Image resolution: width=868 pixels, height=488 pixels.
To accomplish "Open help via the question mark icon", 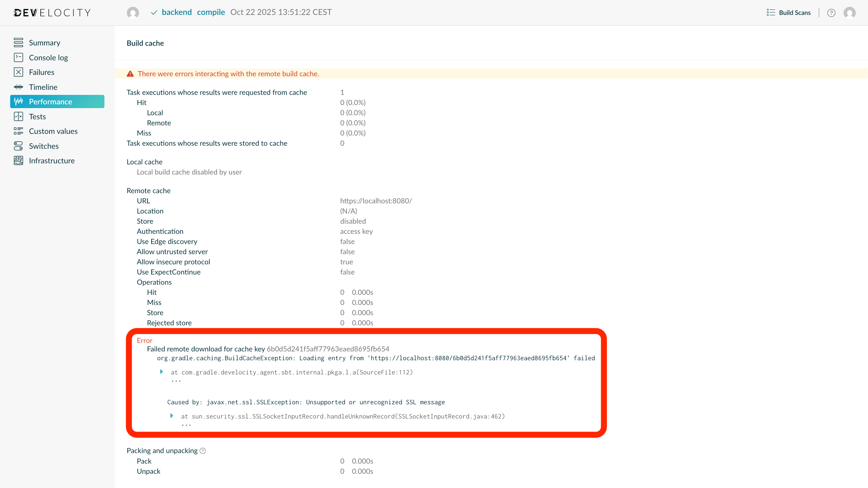I will (x=831, y=13).
